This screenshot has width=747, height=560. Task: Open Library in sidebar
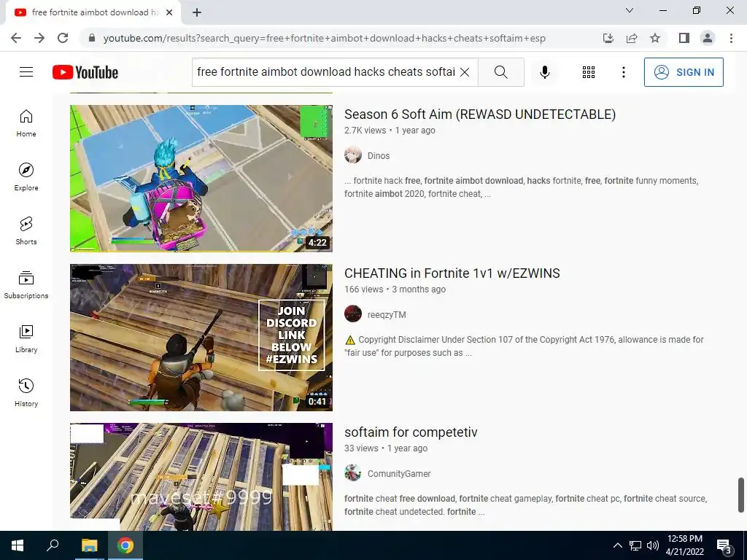coord(26,338)
